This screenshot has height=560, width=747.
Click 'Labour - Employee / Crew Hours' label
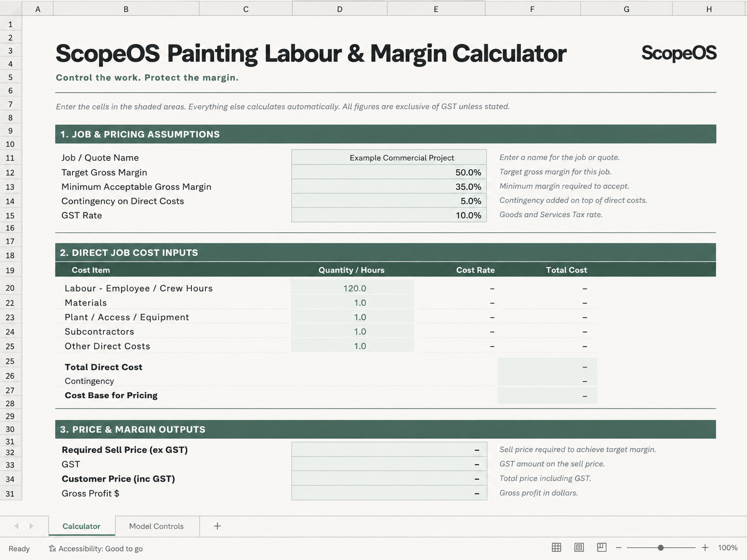click(x=139, y=288)
